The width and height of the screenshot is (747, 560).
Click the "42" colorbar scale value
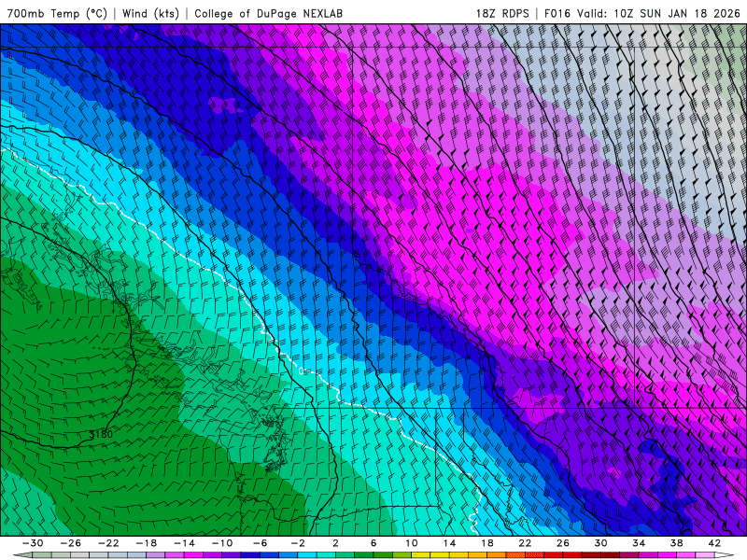pyautogui.click(x=714, y=543)
